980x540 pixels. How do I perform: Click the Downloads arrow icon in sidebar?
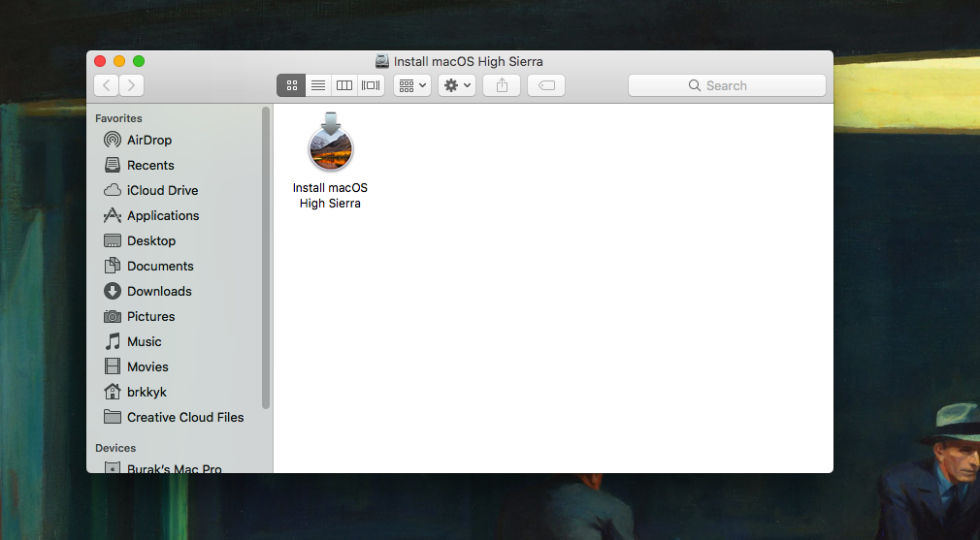113,291
